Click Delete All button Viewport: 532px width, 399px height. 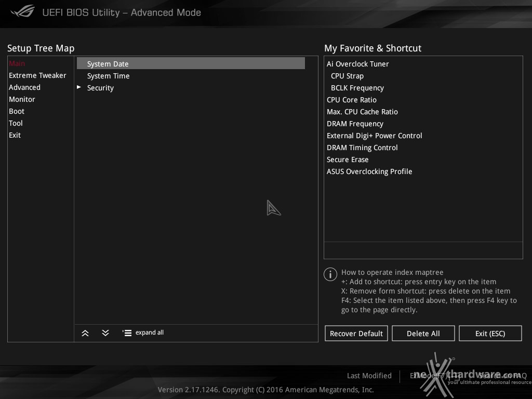click(x=423, y=334)
